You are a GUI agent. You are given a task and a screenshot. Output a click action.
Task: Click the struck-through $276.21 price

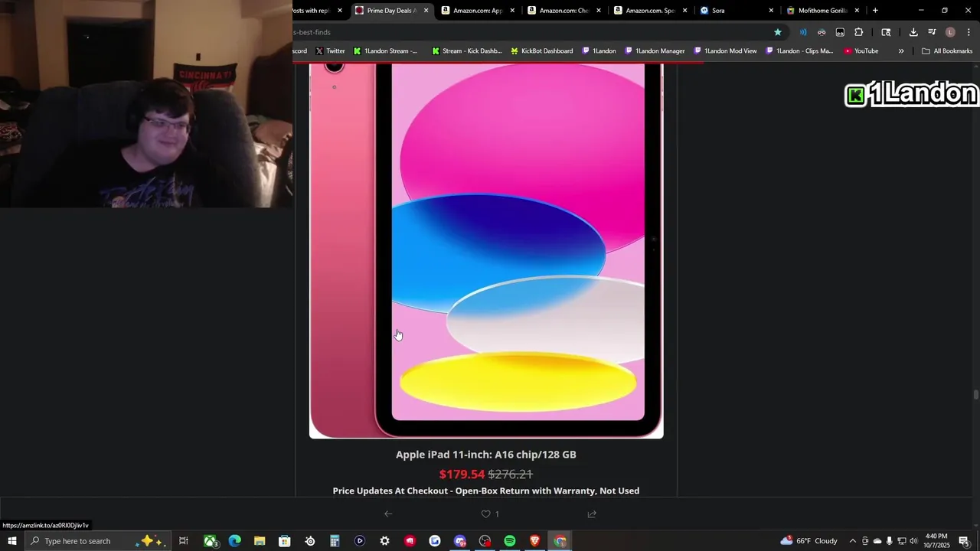pyautogui.click(x=511, y=474)
